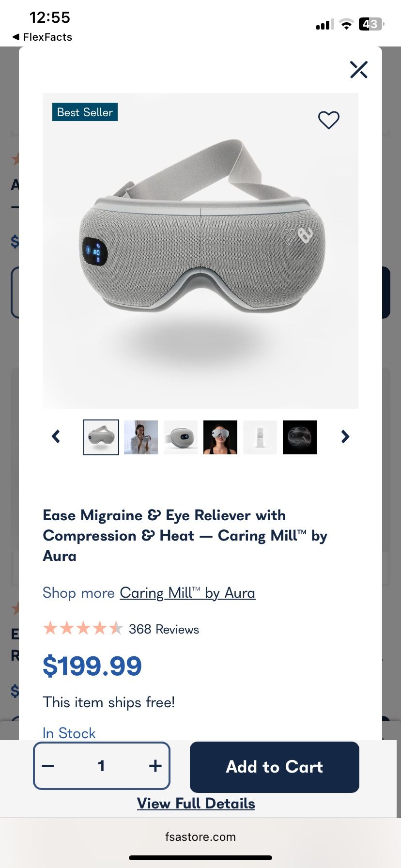Show next thumbnails with right arrow
401x868 pixels.
pyautogui.click(x=345, y=437)
